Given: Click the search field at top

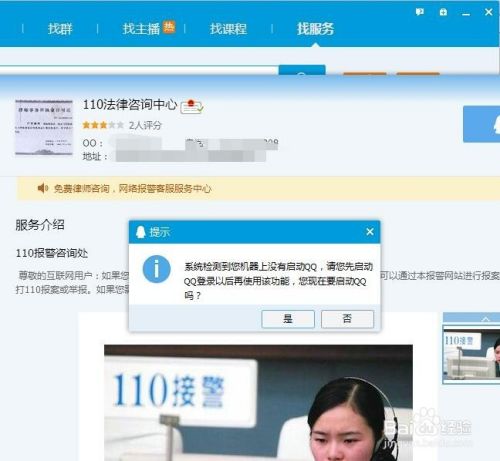Looking at the screenshot, I should 139,70.
